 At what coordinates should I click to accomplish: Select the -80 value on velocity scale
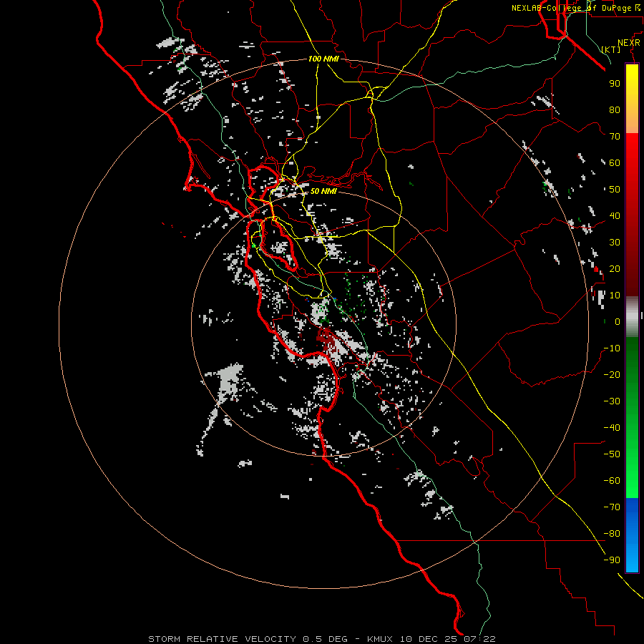612,534
